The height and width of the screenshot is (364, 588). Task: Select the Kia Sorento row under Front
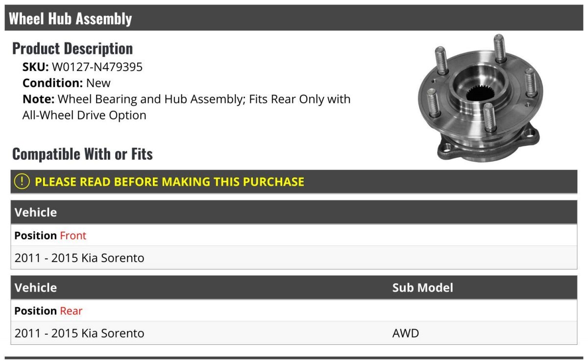pyautogui.click(x=79, y=258)
